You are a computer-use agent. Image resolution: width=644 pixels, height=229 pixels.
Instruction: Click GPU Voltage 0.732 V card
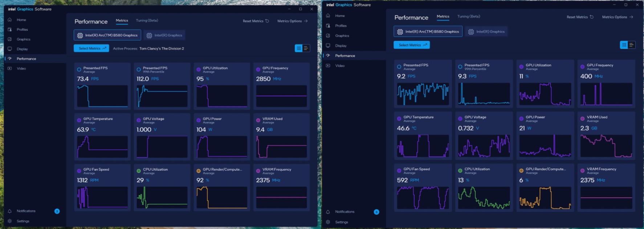click(x=484, y=136)
